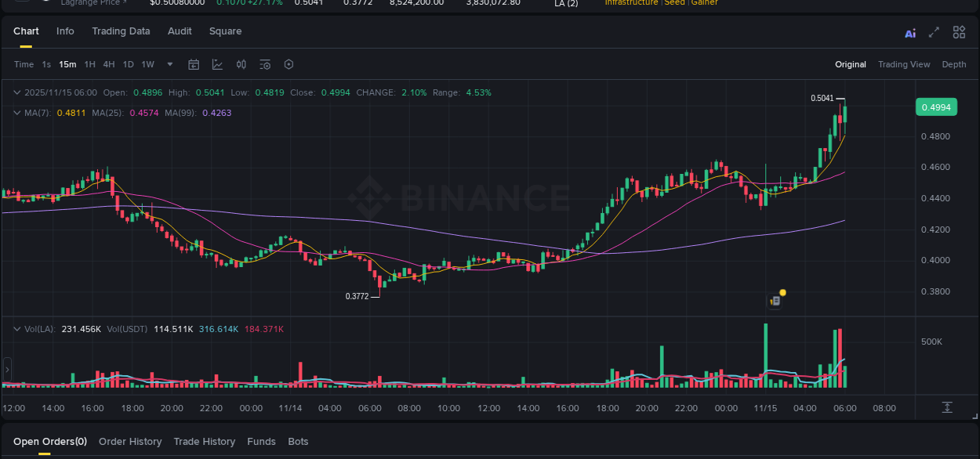Open the date range calendar picker
This screenshot has width=980, height=459.
(x=194, y=64)
